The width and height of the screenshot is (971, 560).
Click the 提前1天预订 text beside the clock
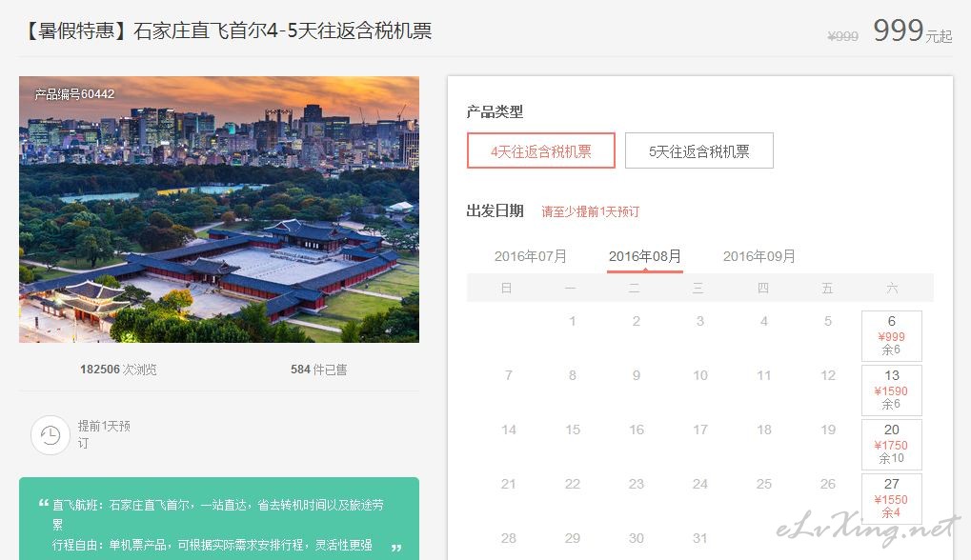coord(104,434)
